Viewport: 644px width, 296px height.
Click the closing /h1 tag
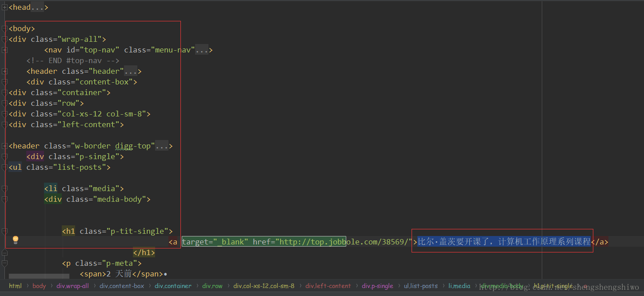pos(144,252)
